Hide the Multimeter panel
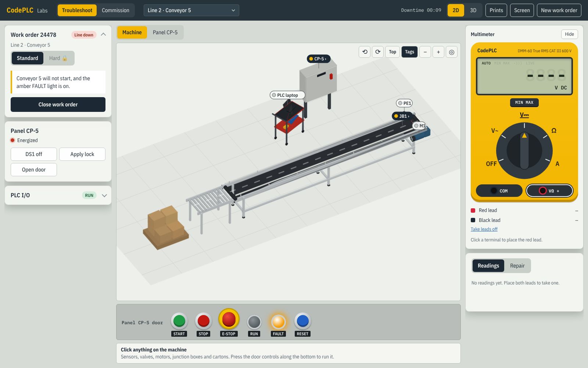 coord(569,34)
